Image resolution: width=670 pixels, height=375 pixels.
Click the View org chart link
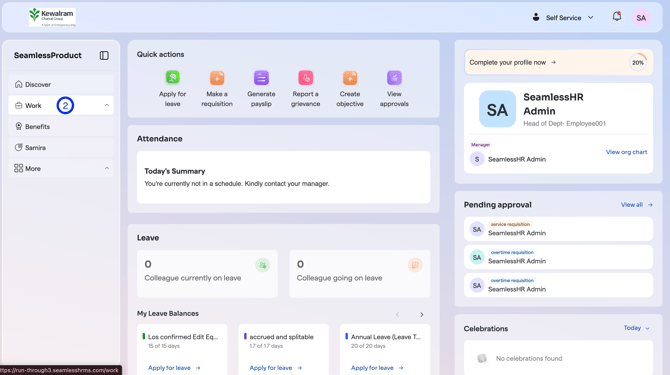coord(626,152)
